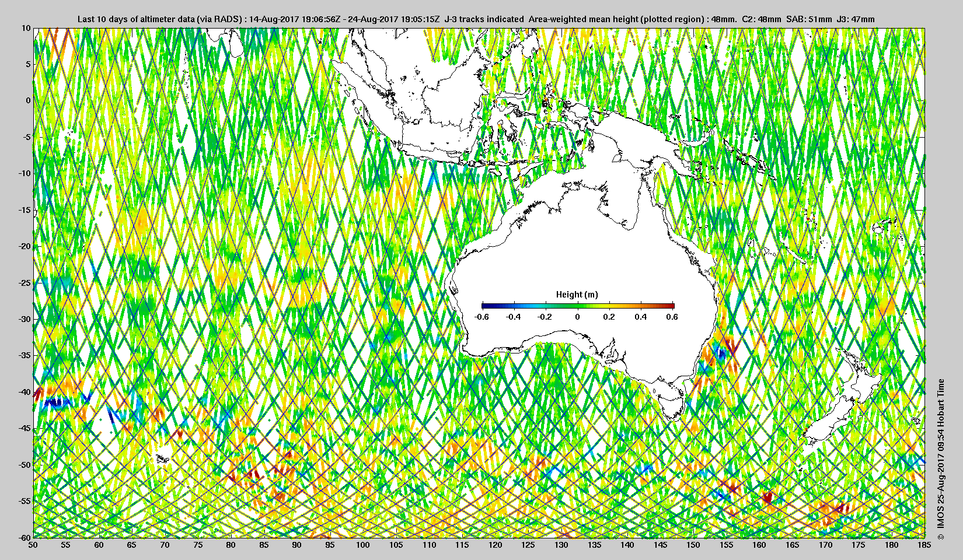Viewport: 963px width, 560px height.
Task: Click longitude axis label 115
Action: pyautogui.click(x=462, y=545)
